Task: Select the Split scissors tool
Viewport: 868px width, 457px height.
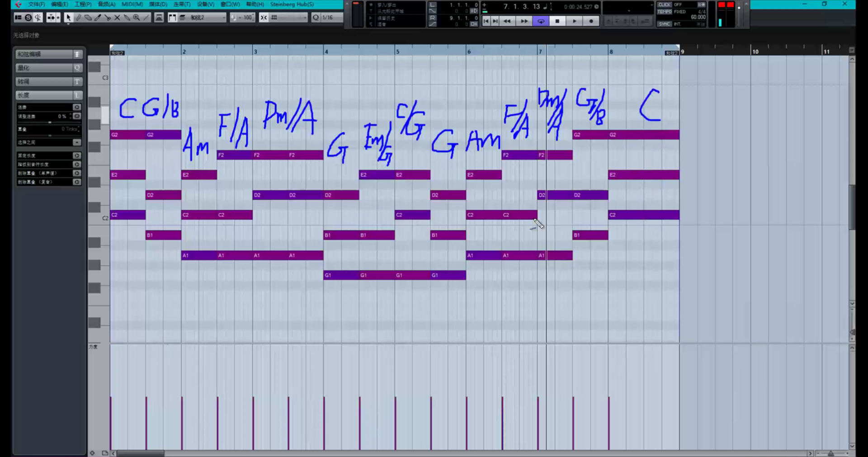Action: coord(108,18)
